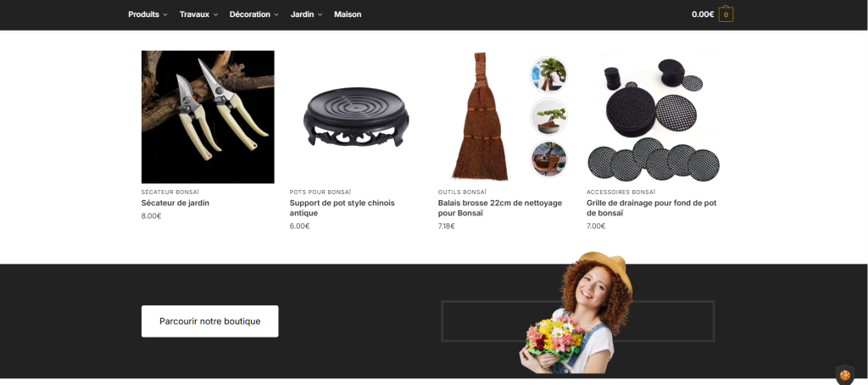Open the bonsai broom brush product image
Viewport: 868px width, 385px height.
pyautogui.click(x=504, y=117)
